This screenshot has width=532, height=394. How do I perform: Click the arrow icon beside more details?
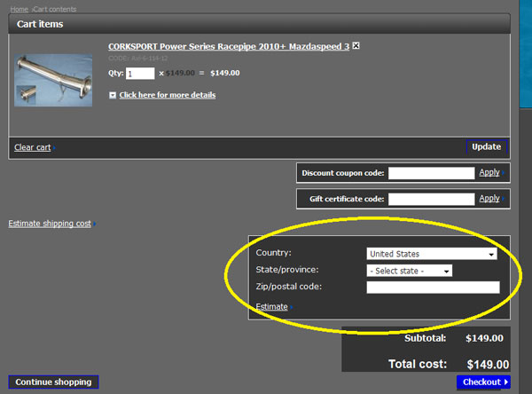(x=113, y=95)
